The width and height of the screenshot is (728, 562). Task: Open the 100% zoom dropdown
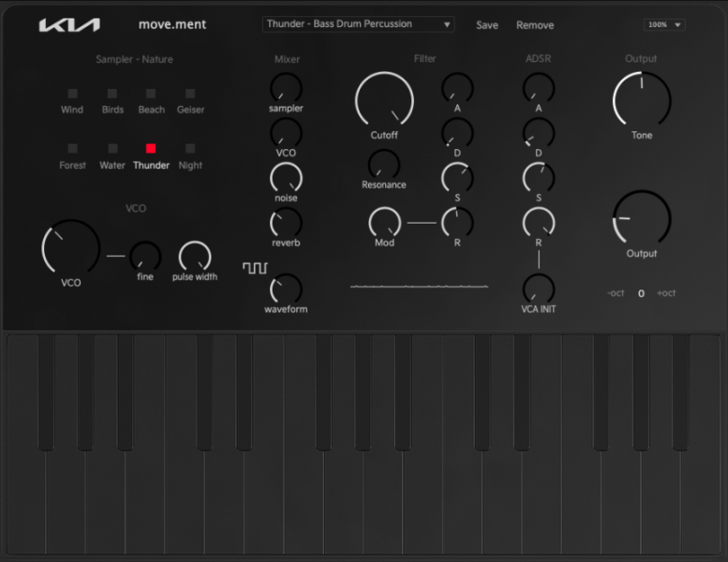pyautogui.click(x=664, y=24)
